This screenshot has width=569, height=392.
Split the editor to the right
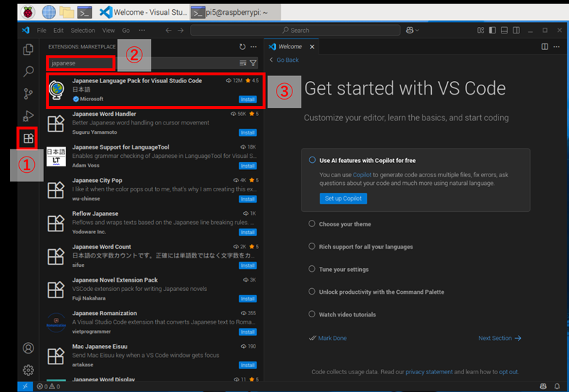coord(545,47)
